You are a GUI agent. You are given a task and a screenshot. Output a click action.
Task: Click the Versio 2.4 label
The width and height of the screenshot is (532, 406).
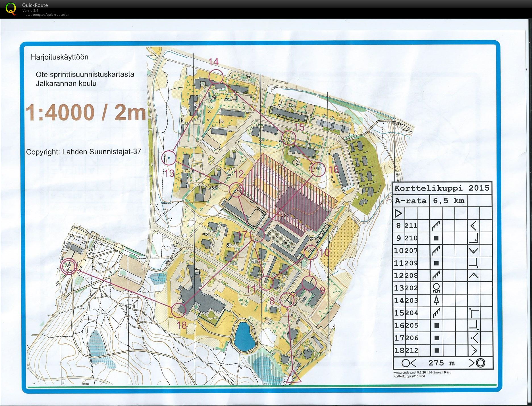30,11
